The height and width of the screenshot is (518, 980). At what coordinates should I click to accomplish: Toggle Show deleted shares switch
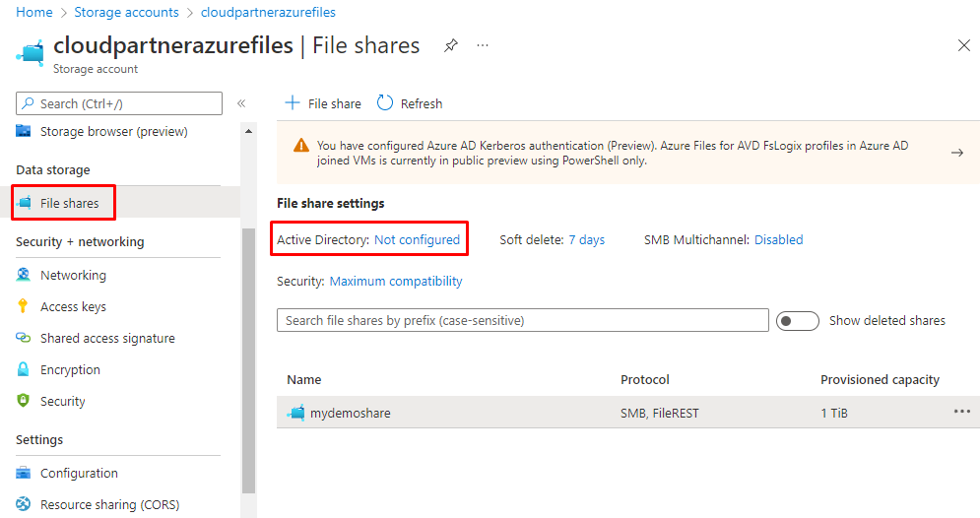tap(797, 321)
